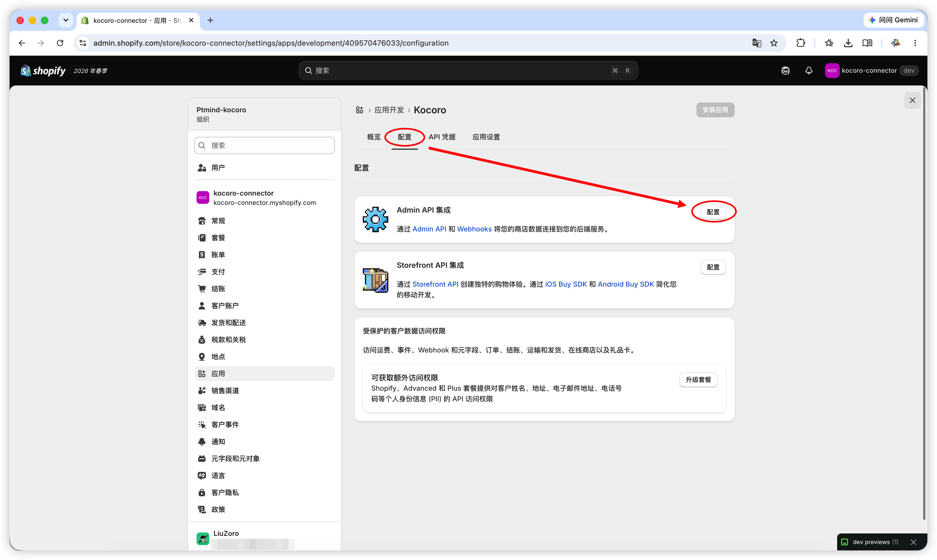937x560 pixels.
Task: Open 通知 settings
Action: click(x=264, y=442)
